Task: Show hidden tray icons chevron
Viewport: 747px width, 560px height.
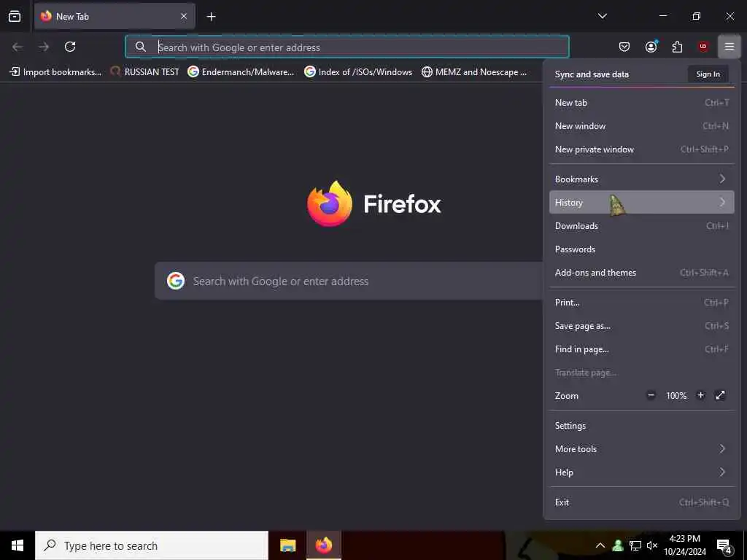Action: [x=600, y=545]
